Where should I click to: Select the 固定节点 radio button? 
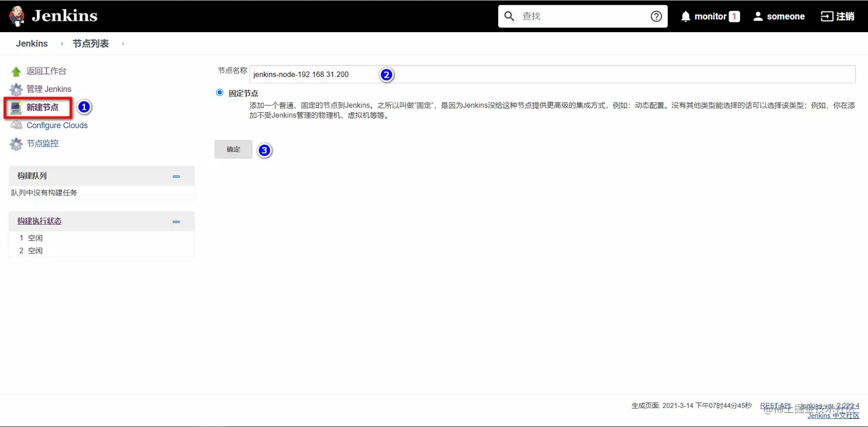click(x=219, y=93)
